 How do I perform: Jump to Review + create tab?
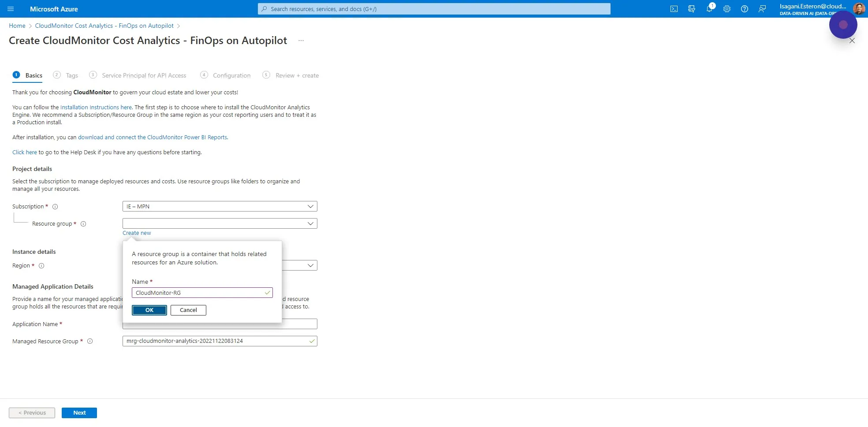[x=291, y=75]
